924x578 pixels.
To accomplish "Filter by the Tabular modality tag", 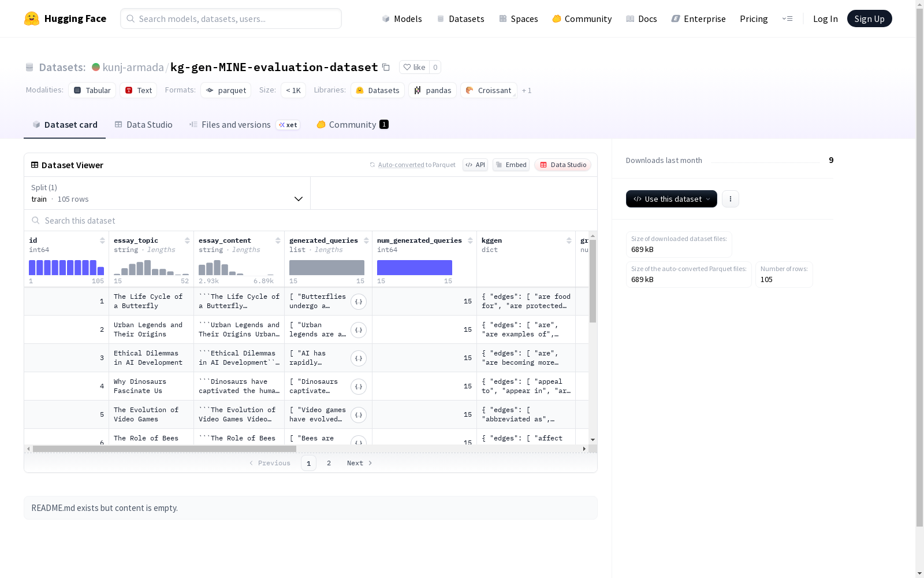I will 92,90.
